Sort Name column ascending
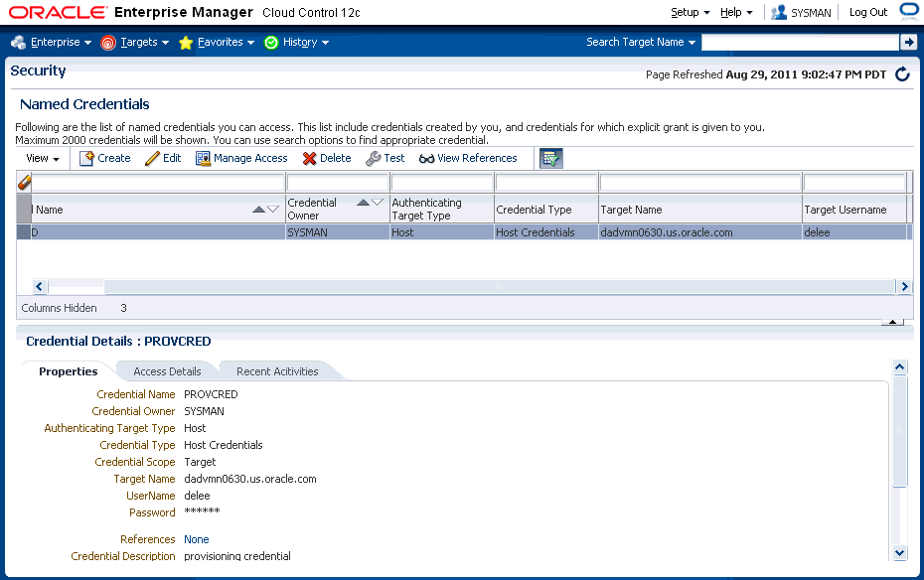The width and height of the screenshot is (924, 580). point(258,209)
